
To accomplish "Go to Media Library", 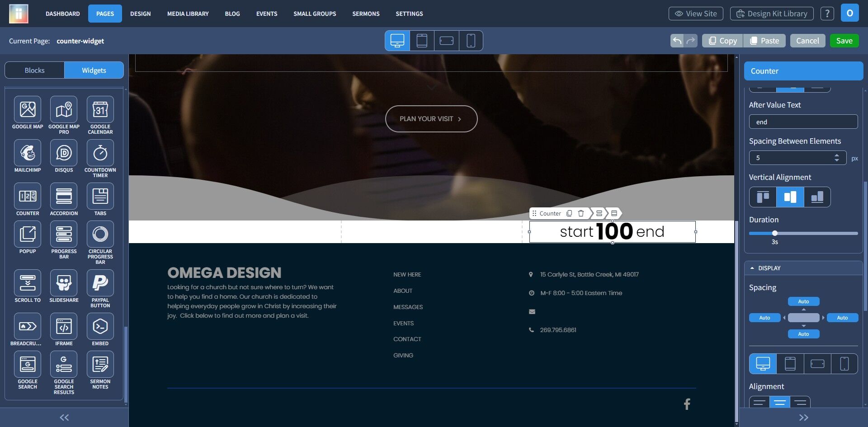I will pyautogui.click(x=188, y=14).
